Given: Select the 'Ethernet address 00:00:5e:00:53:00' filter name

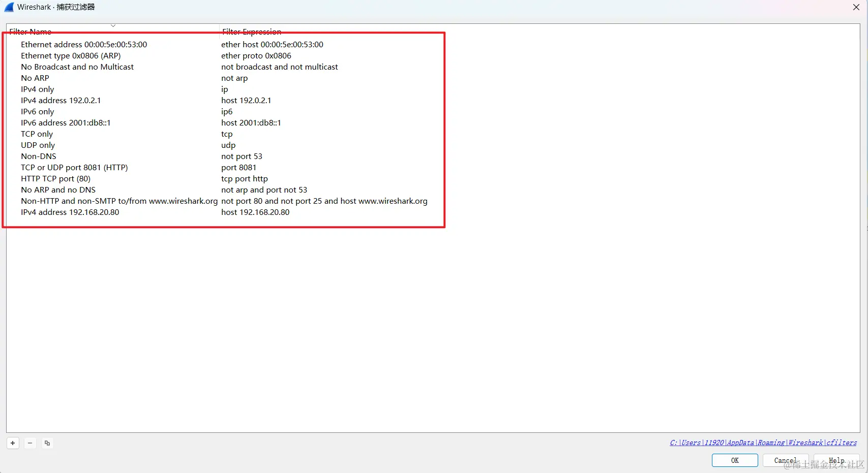Looking at the screenshot, I should (84, 45).
